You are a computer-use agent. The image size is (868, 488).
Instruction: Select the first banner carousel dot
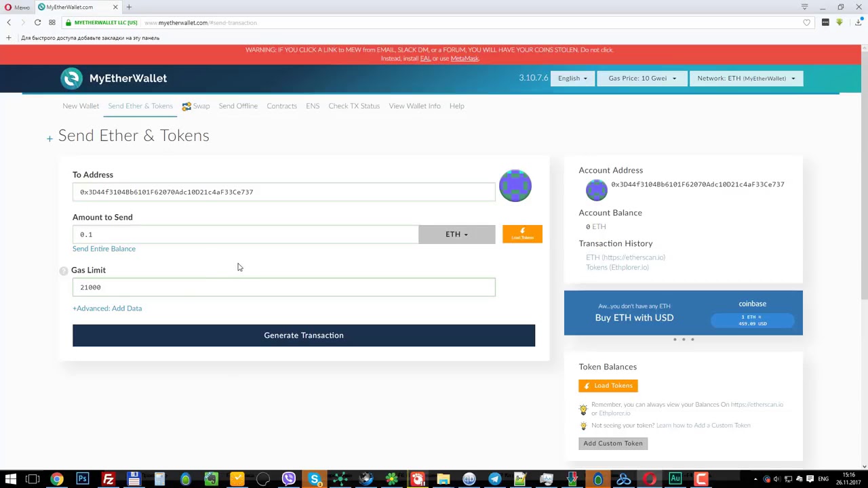(x=675, y=340)
